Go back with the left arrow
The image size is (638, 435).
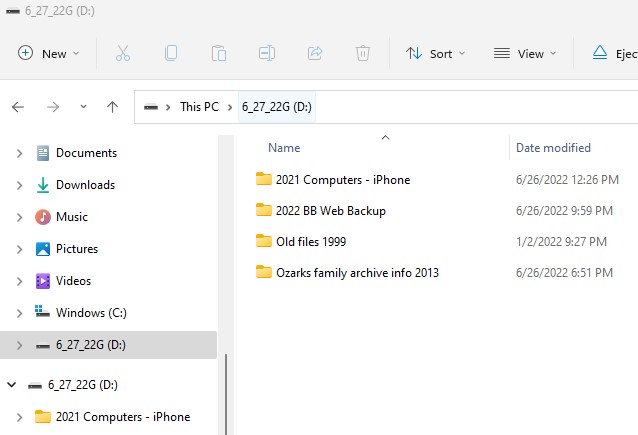coord(18,107)
